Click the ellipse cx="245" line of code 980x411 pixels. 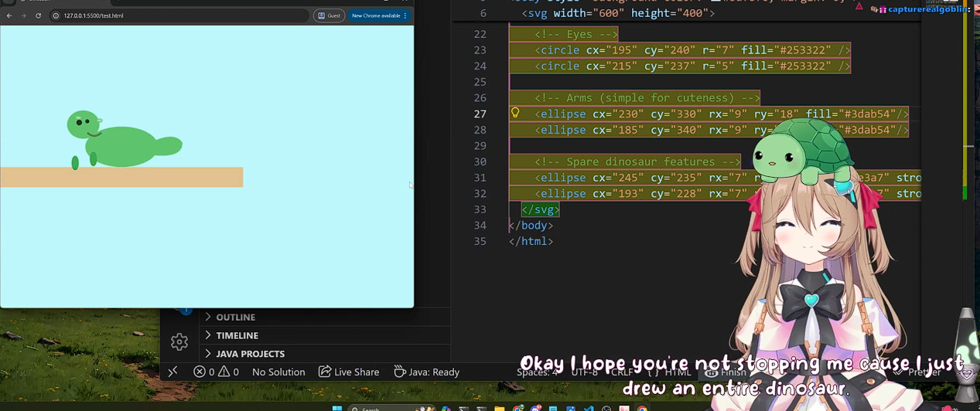727,178
